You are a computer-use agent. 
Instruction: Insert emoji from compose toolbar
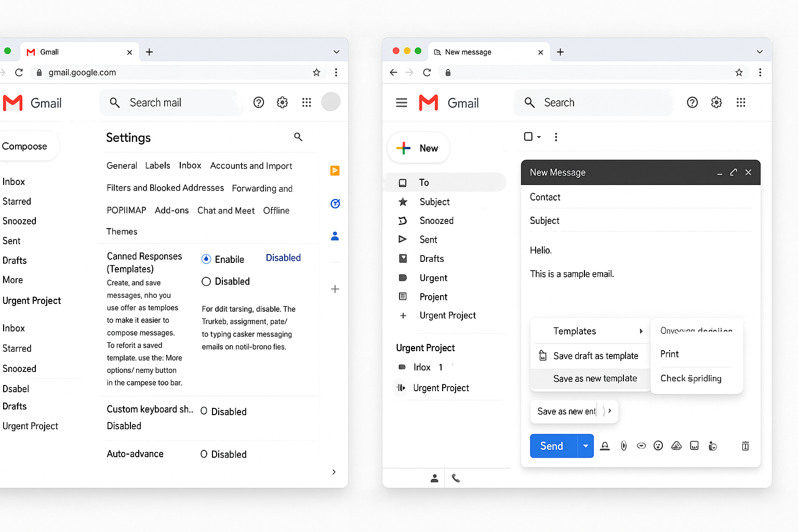[x=658, y=446]
